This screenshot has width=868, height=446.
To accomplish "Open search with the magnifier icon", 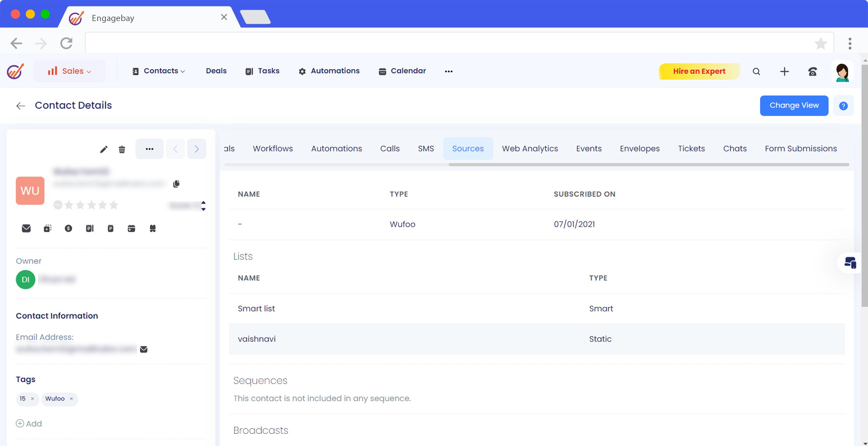I will pyautogui.click(x=756, y=72).
